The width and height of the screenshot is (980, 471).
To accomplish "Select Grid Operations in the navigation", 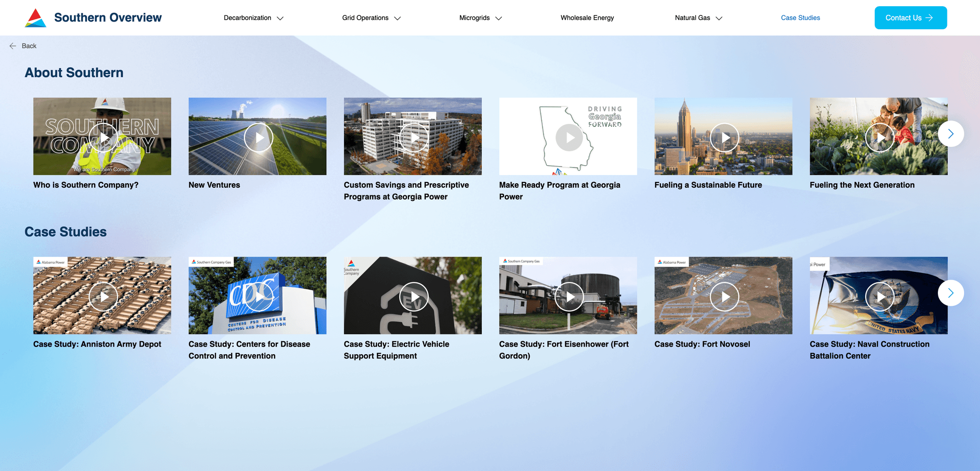I will click(365, 18).
